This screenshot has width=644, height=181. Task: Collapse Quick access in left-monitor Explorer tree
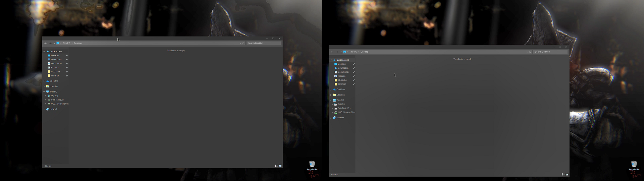point(44,51)
